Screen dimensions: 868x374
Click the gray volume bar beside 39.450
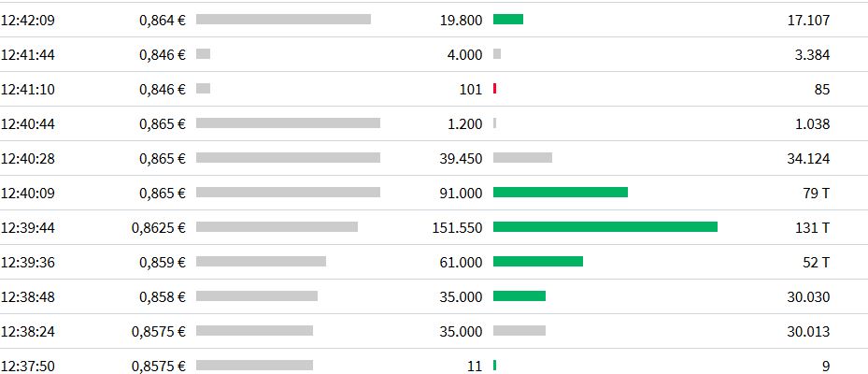coord(522,158)
